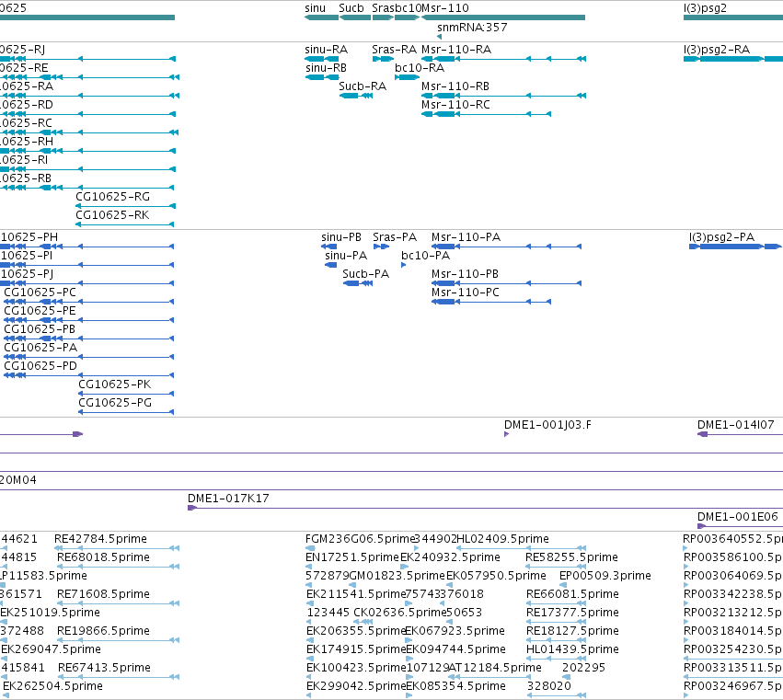Click the sinu gene label
The image size is (783, 700).
pyautogui.click(x=315, y=8)
